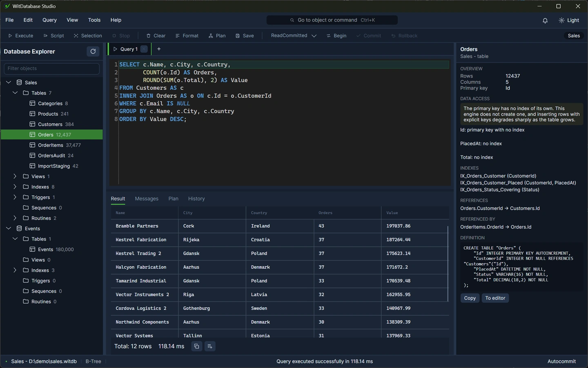Image resolution: width=588 pixels, height=368 pixels.
Task: Open the Events Views folder
Action: 51,260
